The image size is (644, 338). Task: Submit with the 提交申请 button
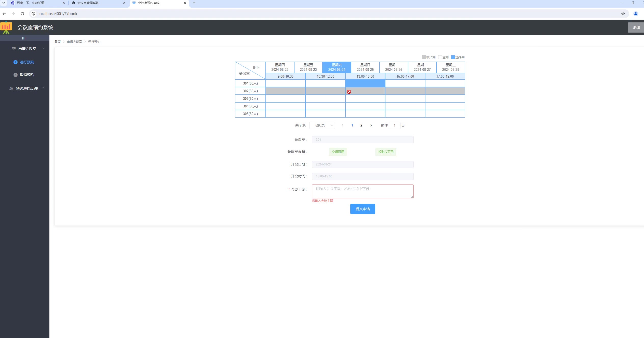[363, 209]
